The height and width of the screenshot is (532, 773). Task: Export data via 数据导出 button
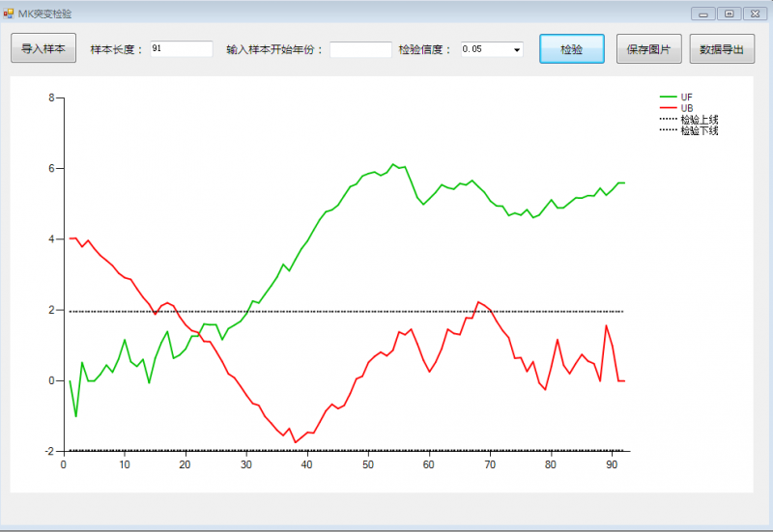[x=722, y=49]
